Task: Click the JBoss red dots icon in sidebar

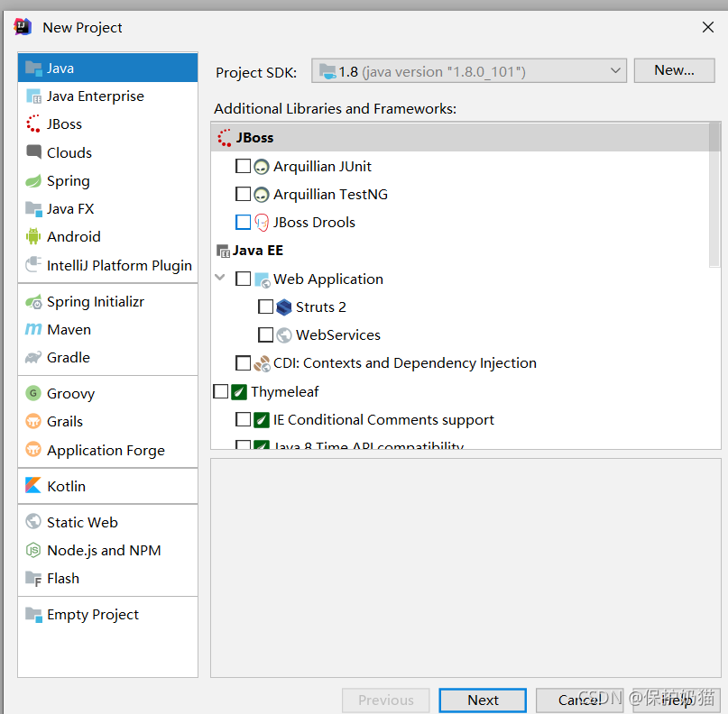Action: [33, 124]
